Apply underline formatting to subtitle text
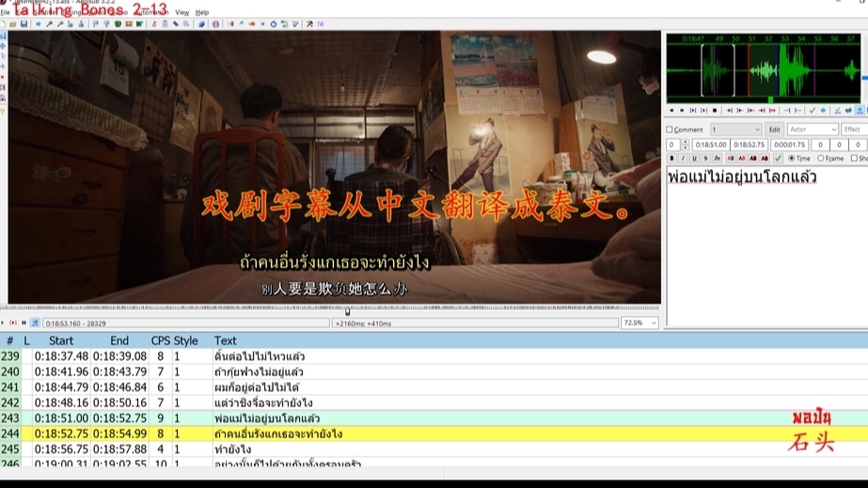Screen dimensions: 868x488 pyautogui.click(x=694, y=158)
